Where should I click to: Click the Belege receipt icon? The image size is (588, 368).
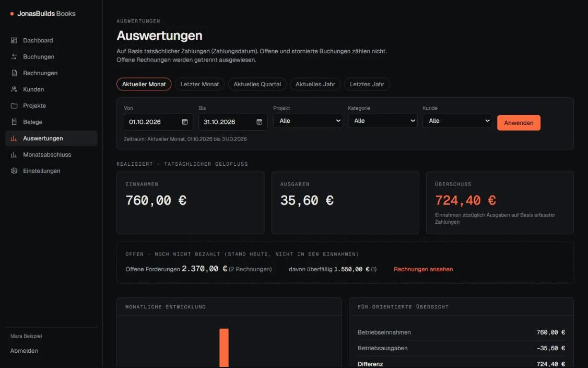click(14, 122)
